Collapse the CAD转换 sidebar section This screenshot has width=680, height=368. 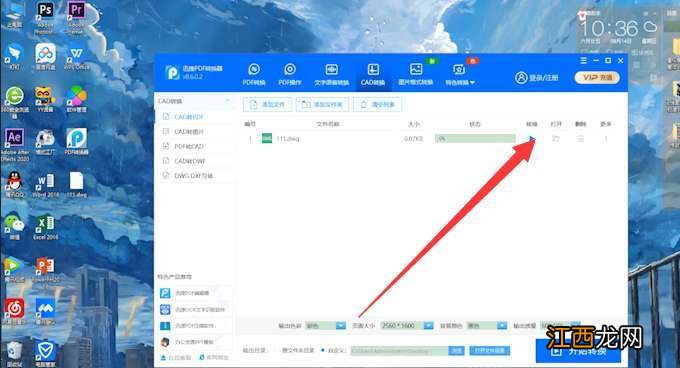pyautogui.click(x=227, y=101)
